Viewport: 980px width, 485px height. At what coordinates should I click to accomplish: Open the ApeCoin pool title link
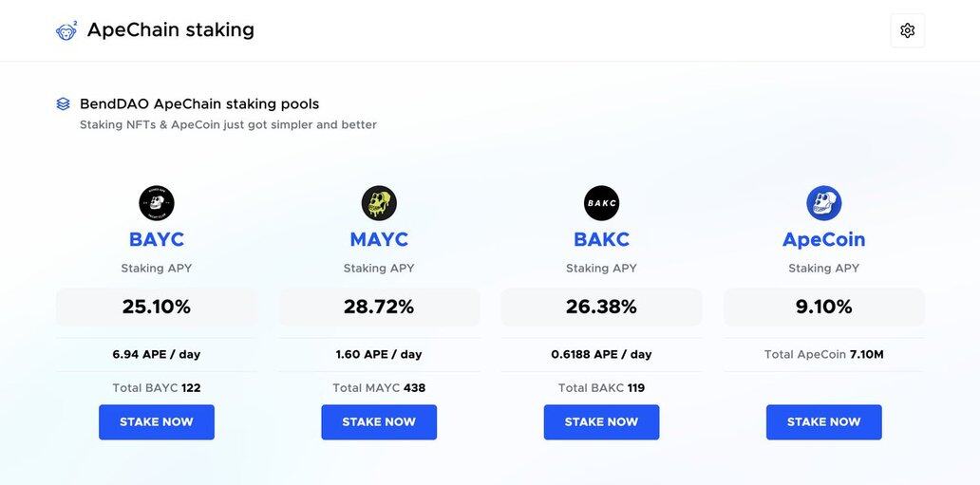(x=823, y=239)
